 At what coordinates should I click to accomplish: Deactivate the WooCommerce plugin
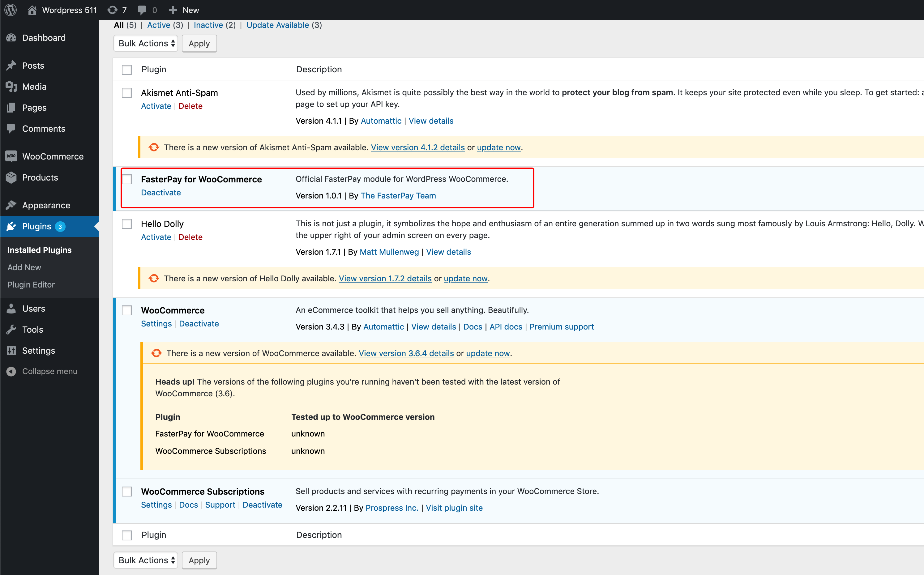(x=199, y=324)
